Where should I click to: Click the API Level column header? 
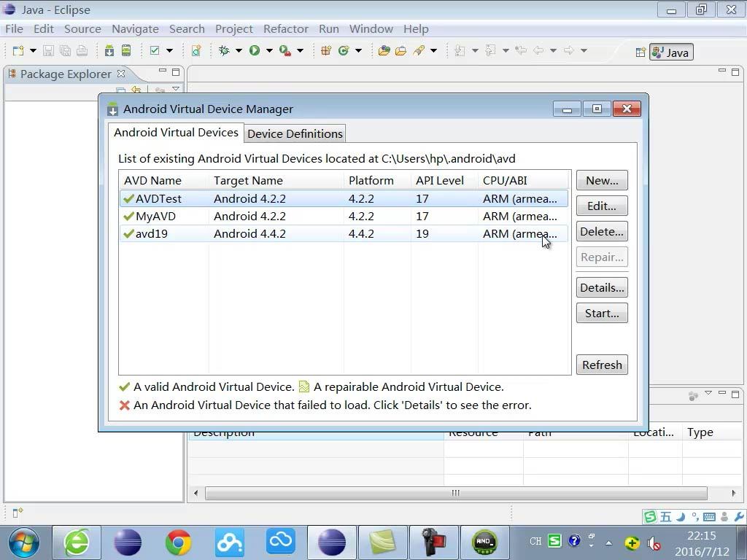[x=444, y=181]
